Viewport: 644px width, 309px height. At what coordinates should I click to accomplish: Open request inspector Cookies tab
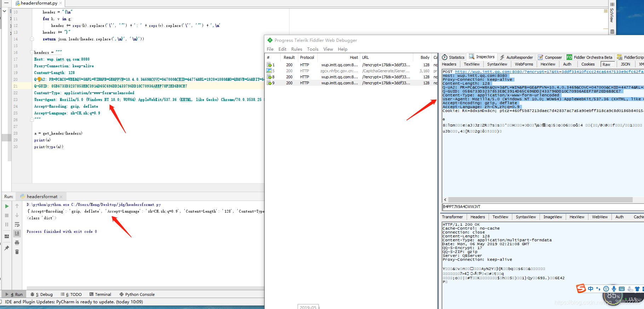(588, 64)
